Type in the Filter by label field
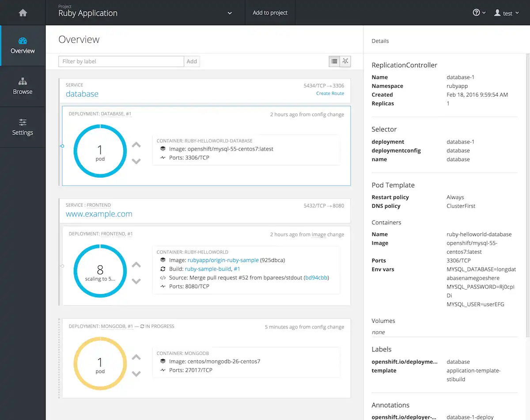This screenshot has width=530, height=420. (x=121, y=61)
